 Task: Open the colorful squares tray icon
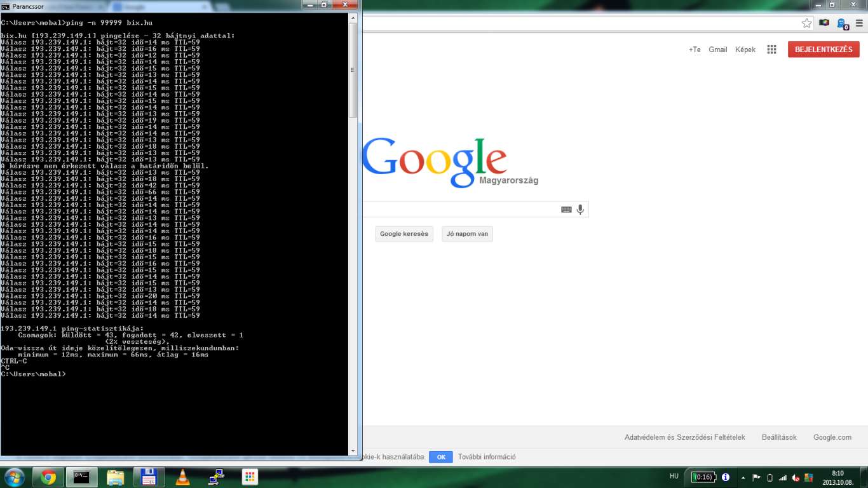coord(808,477)
